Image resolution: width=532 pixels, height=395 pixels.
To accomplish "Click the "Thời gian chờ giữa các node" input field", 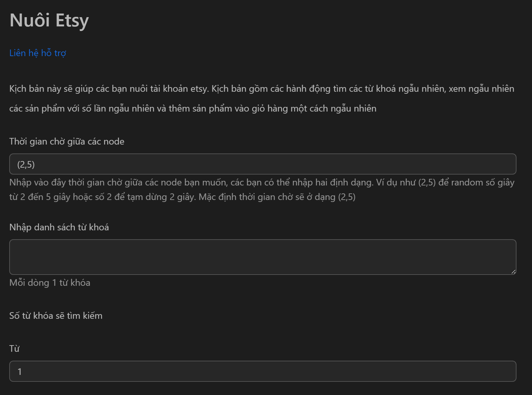I will (x=263, y=164).
